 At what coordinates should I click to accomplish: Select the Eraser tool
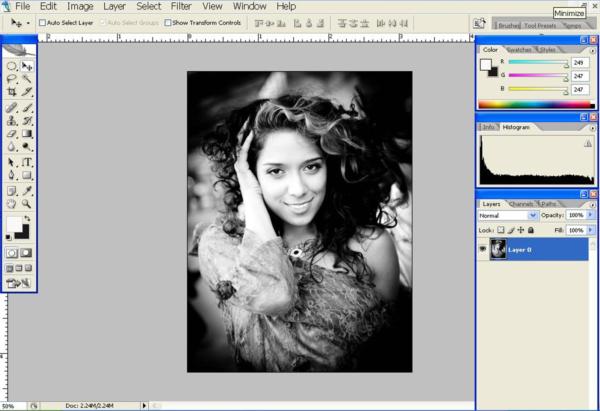coord(11,134)
